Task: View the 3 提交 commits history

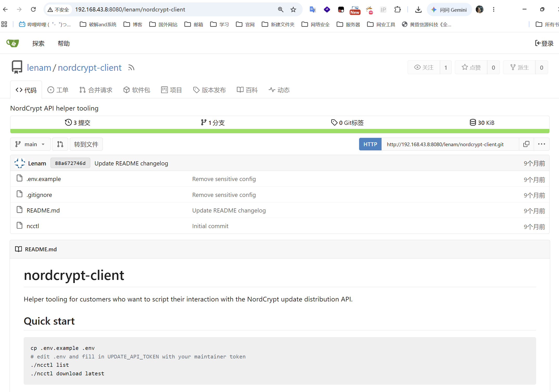Action: pos(78,123)
